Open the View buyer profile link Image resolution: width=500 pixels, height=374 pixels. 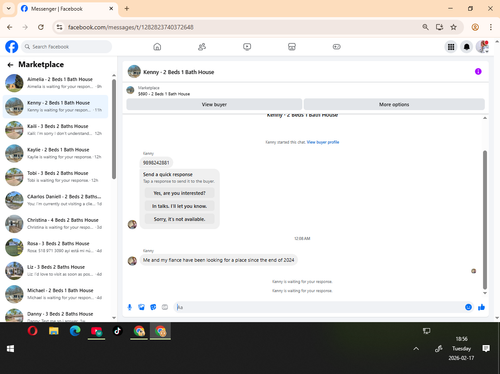pos(323,142)
